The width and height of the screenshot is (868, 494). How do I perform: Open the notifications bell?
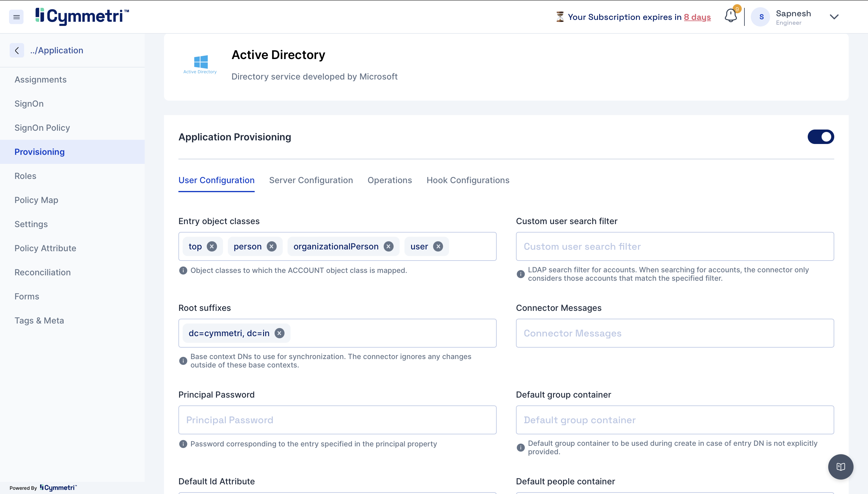pos(731,16)
